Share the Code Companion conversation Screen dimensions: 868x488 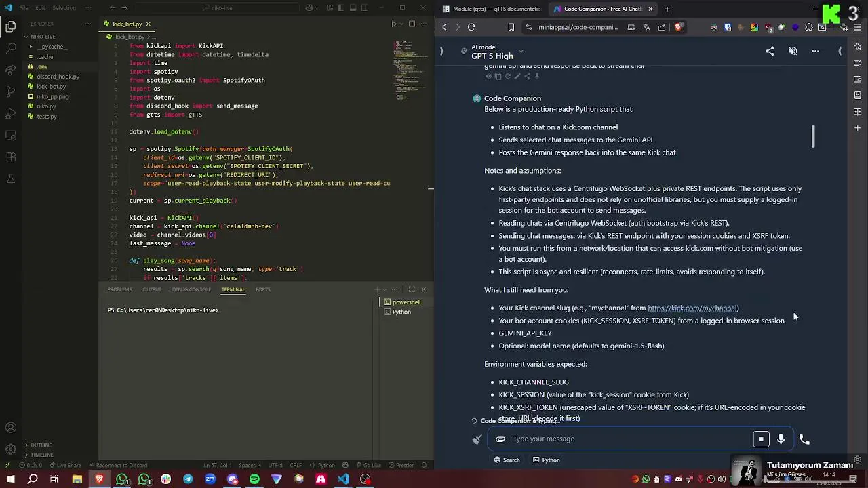[x=770, y=51]
